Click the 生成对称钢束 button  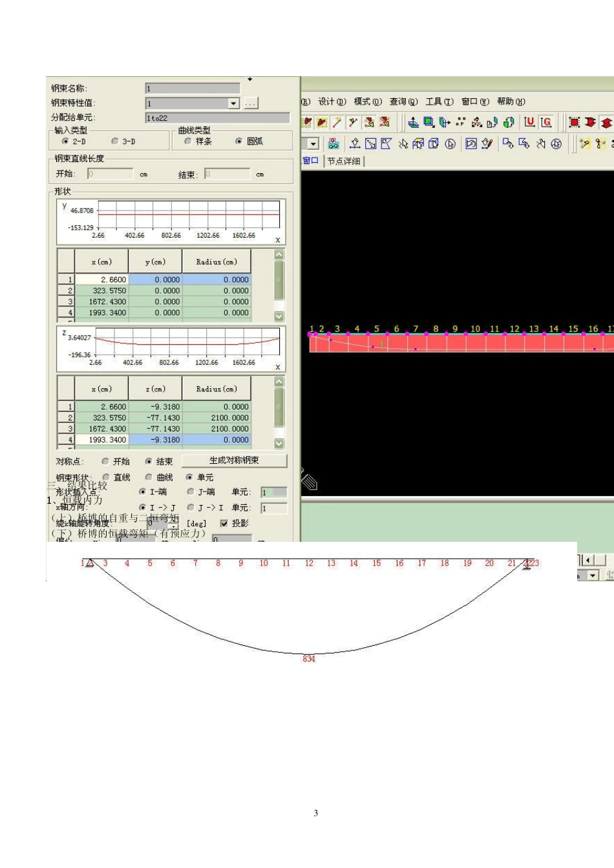[x=234, y=460]
